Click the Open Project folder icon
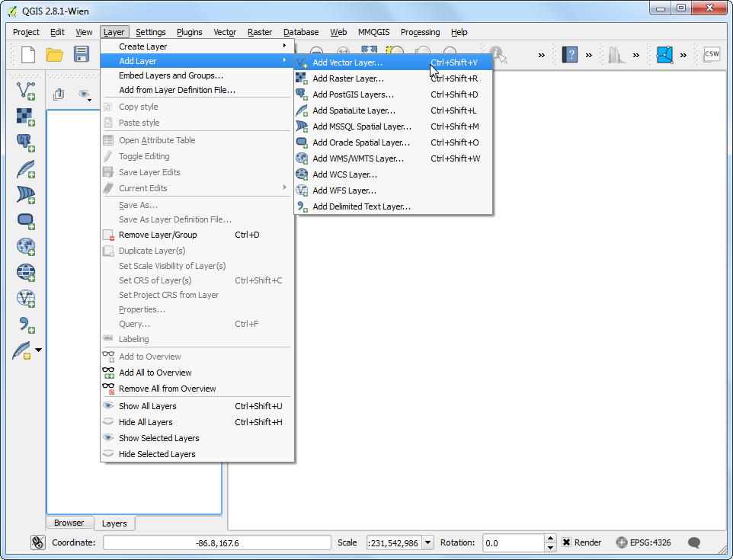The width and height of the screenshot is (733, 560). click(55, 55)
